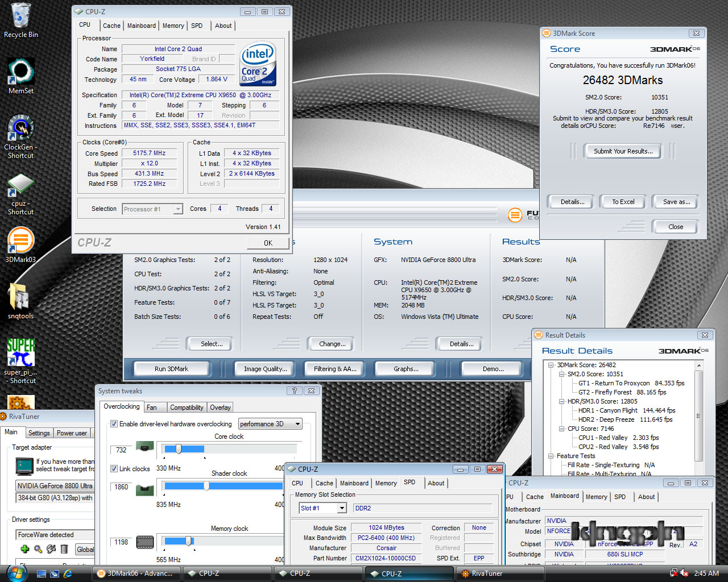728x582 pixels.
Task: Launch the 3DMark03 desktop icon
Action: [21, 240]
